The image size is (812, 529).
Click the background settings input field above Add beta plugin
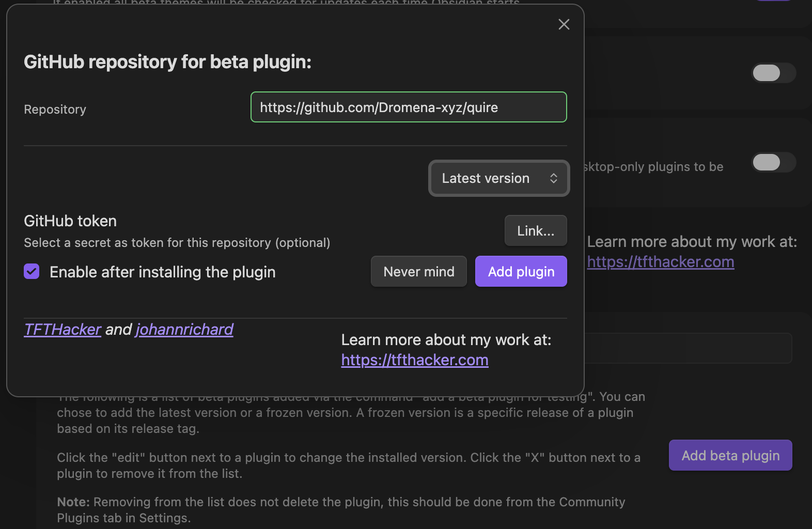(688, 348)
